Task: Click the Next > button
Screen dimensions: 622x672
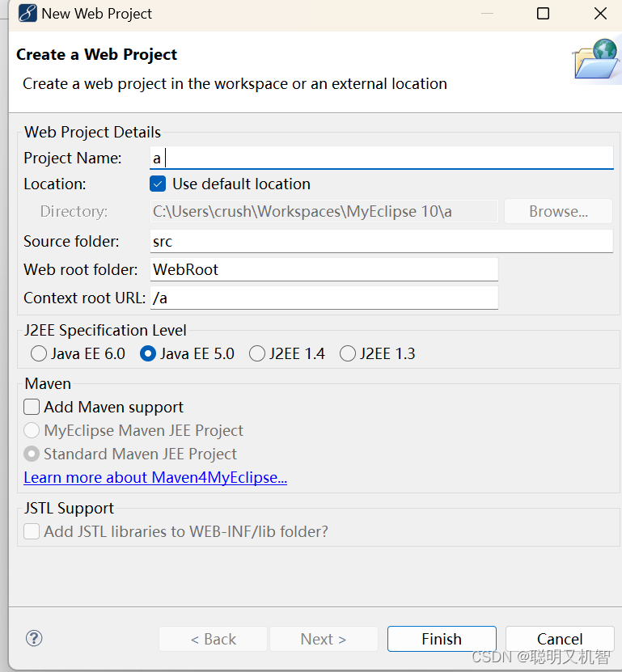Action: point(324,639)
